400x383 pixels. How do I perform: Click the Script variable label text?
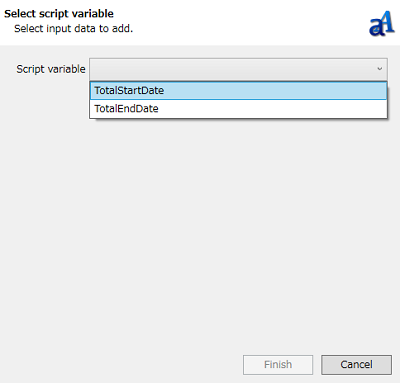pyautogui.click(x=51, y=69)
